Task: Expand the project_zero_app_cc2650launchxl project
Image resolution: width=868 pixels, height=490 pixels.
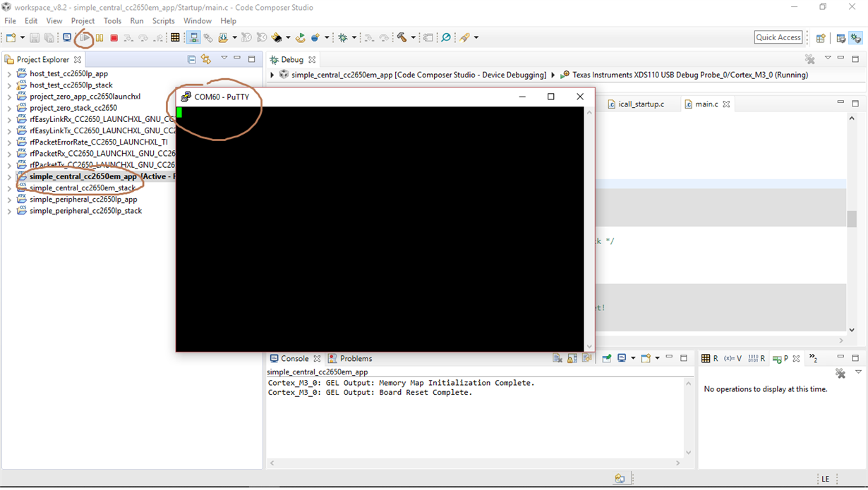Action: (9, 97)
